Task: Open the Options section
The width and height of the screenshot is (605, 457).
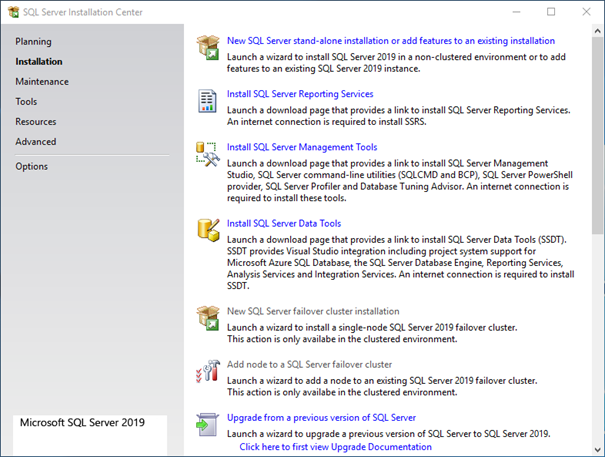Action: 32,167
